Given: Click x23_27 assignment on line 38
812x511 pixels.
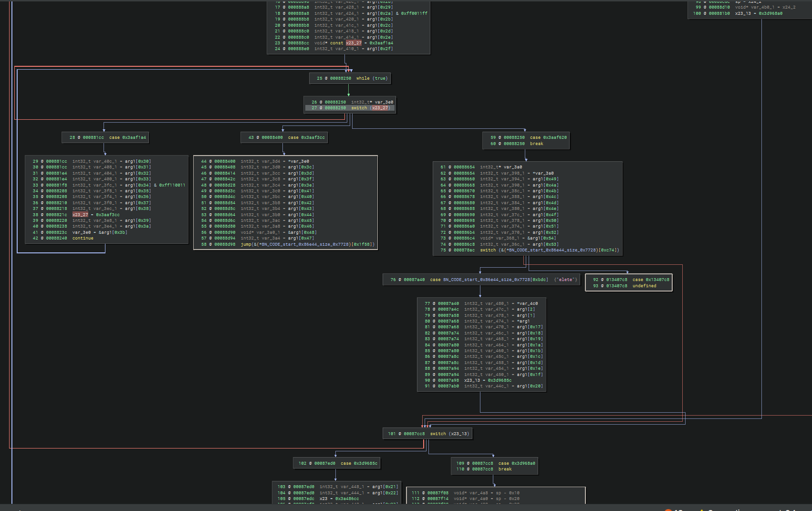Looking at the screenshot, I should [80, 215].
